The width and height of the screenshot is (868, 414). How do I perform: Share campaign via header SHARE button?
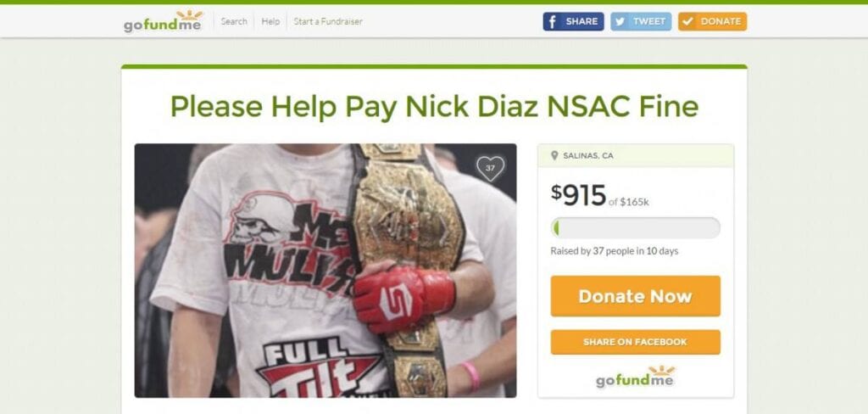(x=574, y=21)
